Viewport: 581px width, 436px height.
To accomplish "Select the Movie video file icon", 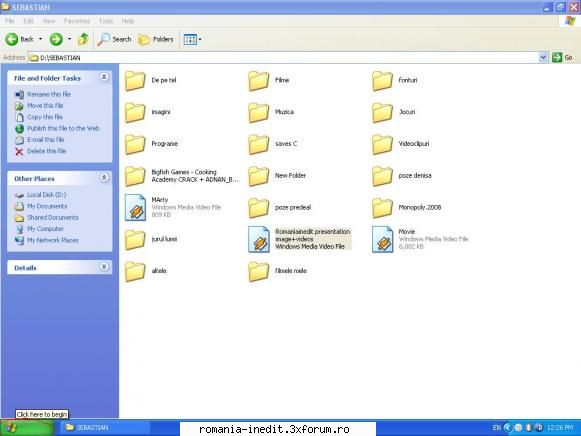I will click(x=382, y=239).
